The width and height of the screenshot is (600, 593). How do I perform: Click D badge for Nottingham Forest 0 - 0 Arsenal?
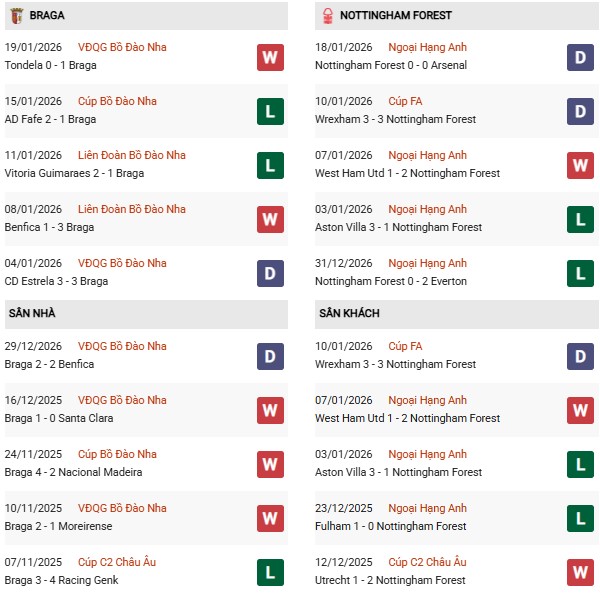click(581, 57)
